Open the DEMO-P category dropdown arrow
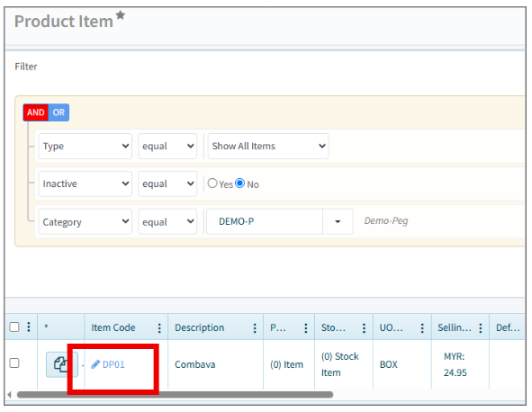The height and width of the screenshot is (412, 532). pyautogui.click(x=338, y=221)
